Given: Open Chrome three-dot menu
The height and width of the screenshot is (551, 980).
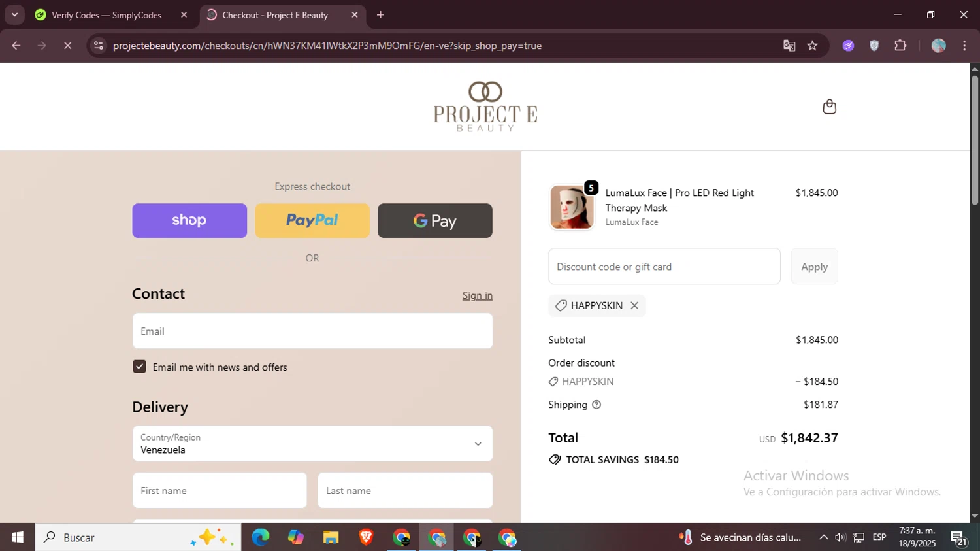Looking at the screenshot, I should pyautogui.click(x=964, y=46).
